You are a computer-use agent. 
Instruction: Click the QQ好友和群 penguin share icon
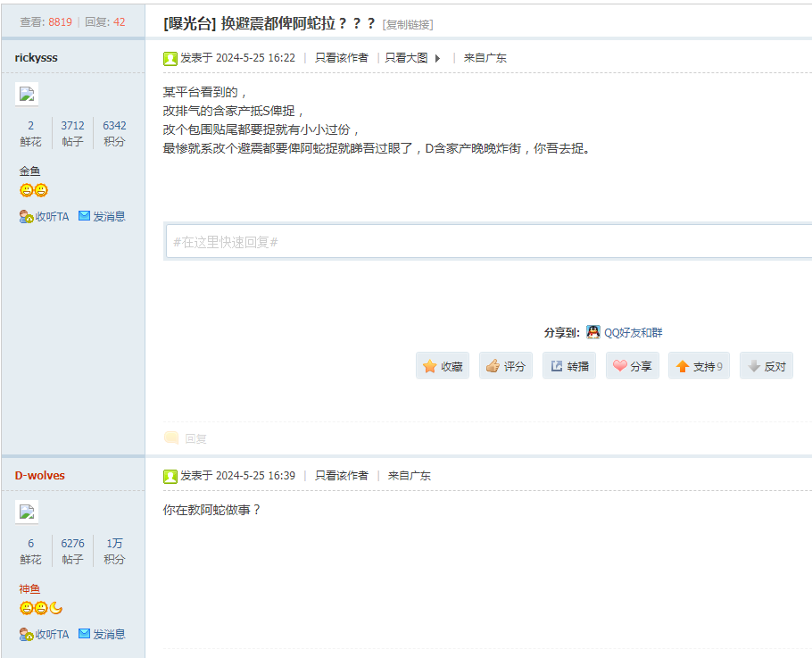pyautogui.click(x=593, y=332)
